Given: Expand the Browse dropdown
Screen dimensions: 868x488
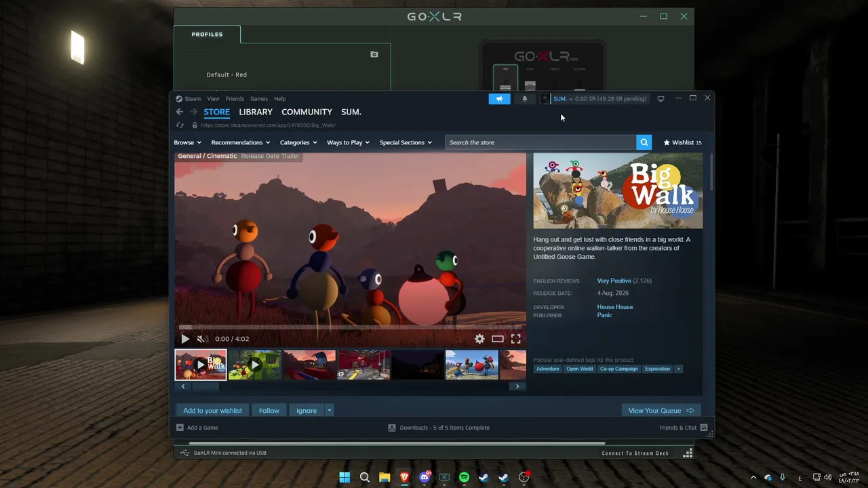Looking at the screenshot, I should [187, 142].
